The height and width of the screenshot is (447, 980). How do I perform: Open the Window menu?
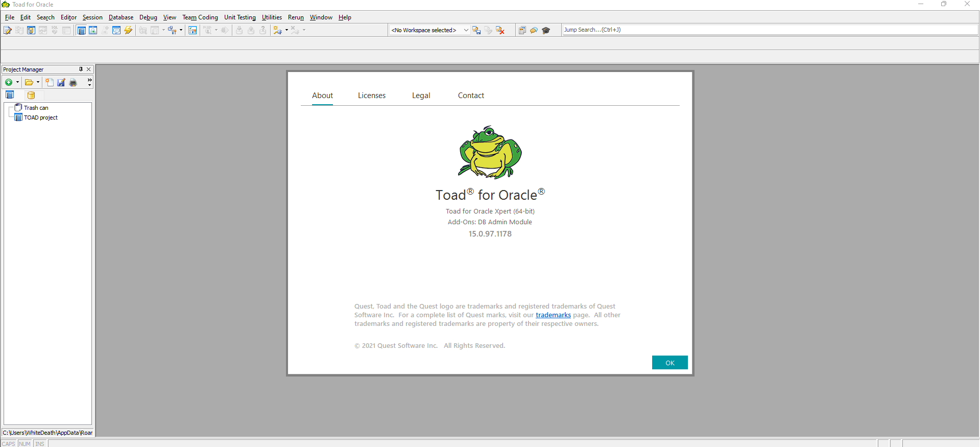click(x=321, y=17)
